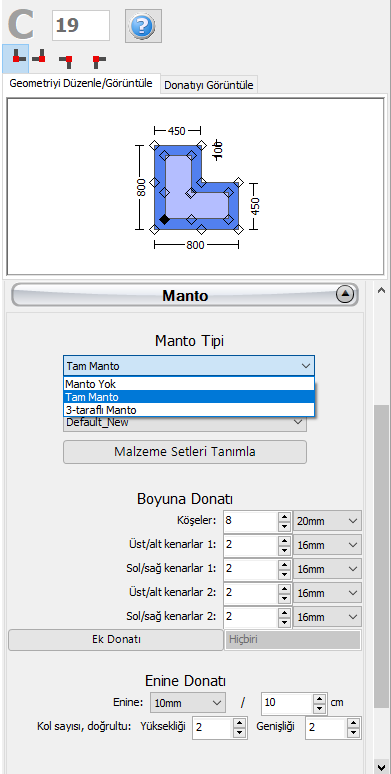Select the first highlighted alignment icon

(16, 58)
